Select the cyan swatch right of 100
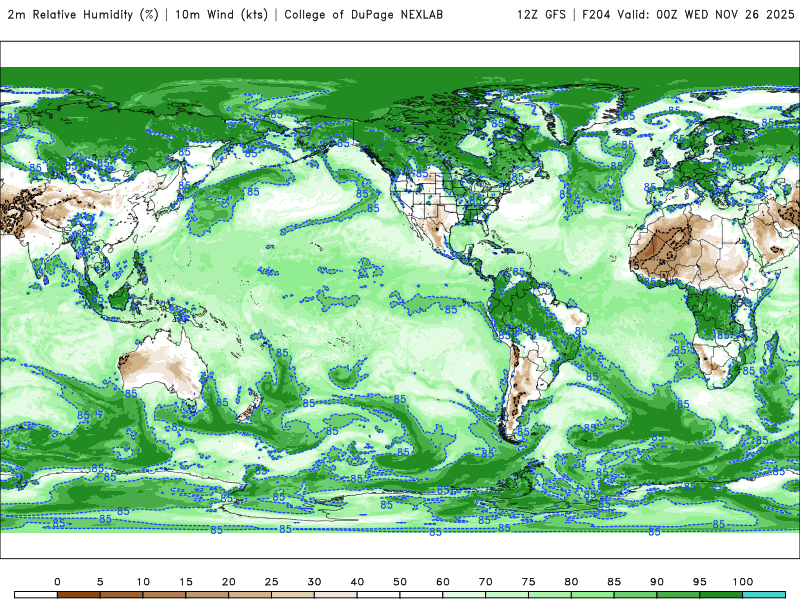The height and width of the screenshot is (600, 800). (764, 595)
